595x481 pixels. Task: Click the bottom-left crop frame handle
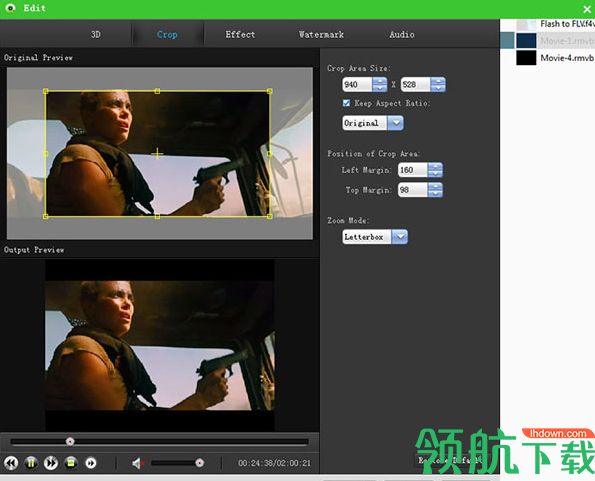[x=46, y=216]
